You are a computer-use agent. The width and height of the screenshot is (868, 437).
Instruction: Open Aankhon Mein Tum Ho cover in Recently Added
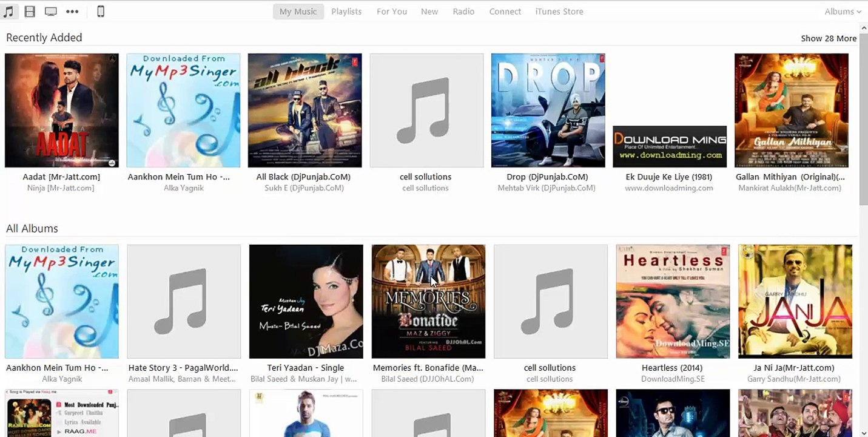click(x=183, y=110)
